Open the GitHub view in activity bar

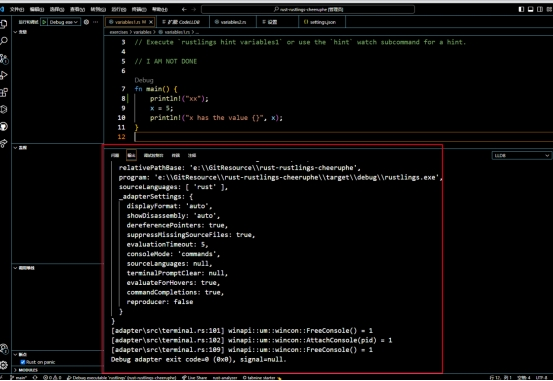(x=4, y=126)
